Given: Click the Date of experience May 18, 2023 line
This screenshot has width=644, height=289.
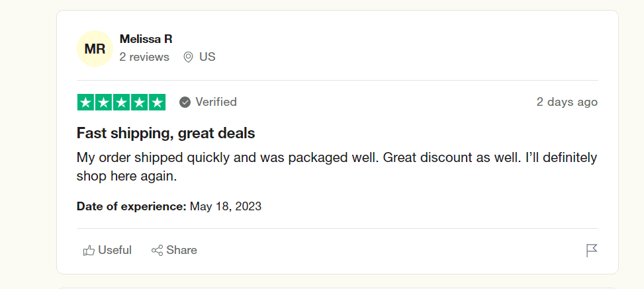Looking at the screenshot, I should [169, 206].
